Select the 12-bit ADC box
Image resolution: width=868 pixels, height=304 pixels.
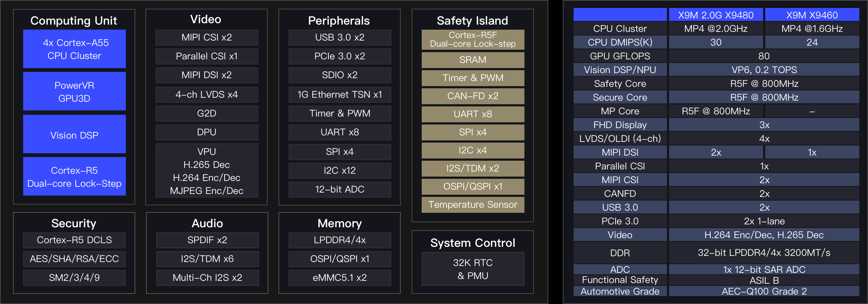pos(340,190)
